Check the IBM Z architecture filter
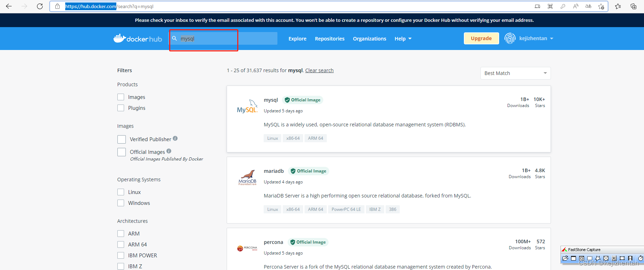644x270 pixels. [x=121, y=266]
